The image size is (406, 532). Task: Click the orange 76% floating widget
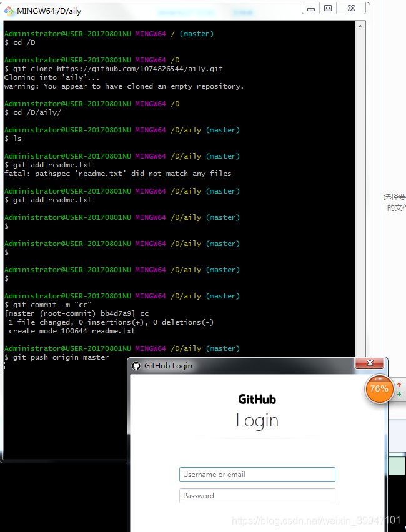[379, 389]
